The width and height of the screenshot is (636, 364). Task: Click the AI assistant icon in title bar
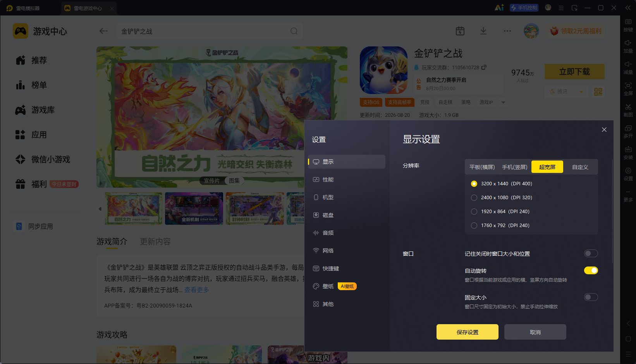499,8
